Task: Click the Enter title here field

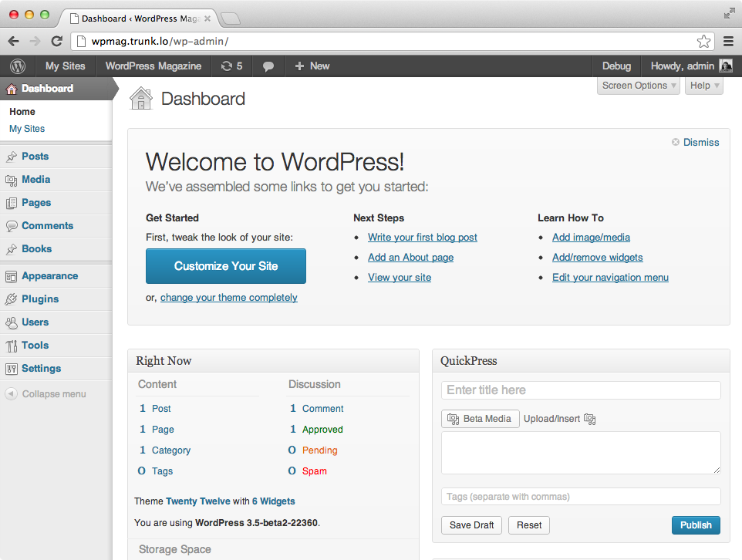Action: (x=581, y=390)
